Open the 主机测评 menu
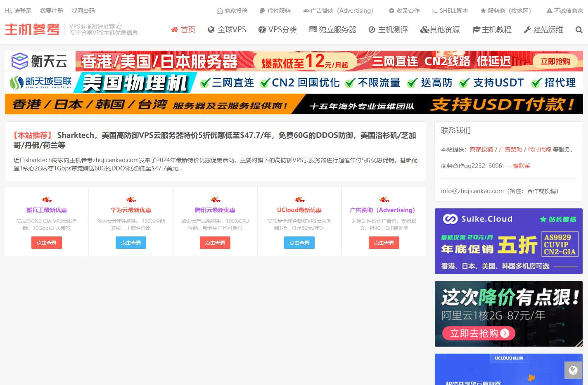The height and width of the screenshot is (385, 588). tap(388, 30)
